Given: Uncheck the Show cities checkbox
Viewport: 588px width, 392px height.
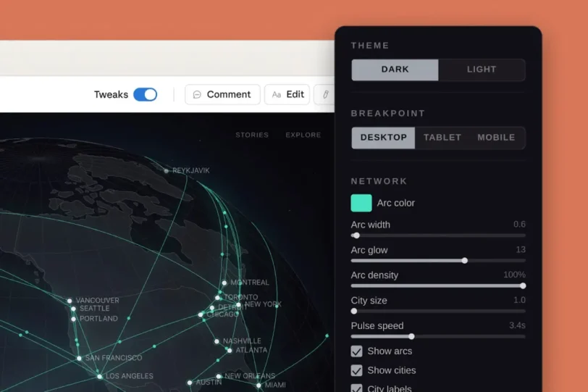Looking at the screenshot, I should [356, 370].
